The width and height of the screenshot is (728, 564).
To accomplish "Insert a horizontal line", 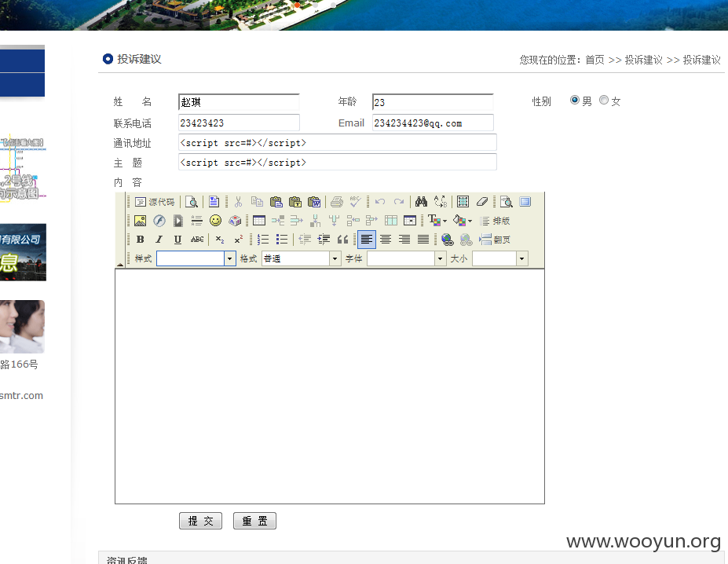I will click(197, 221).
